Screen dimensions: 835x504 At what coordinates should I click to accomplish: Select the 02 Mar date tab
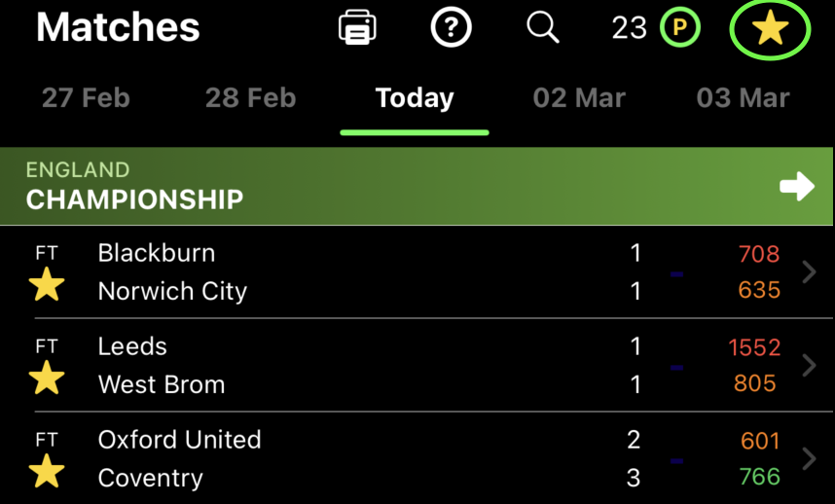[579, 98]
